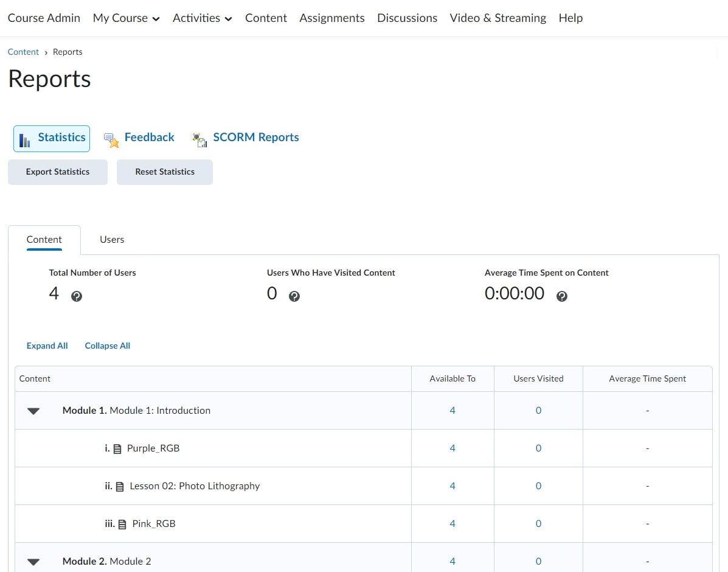Open the Activities dropdown menu
This screenshot has height=572, width=728.
203,18
